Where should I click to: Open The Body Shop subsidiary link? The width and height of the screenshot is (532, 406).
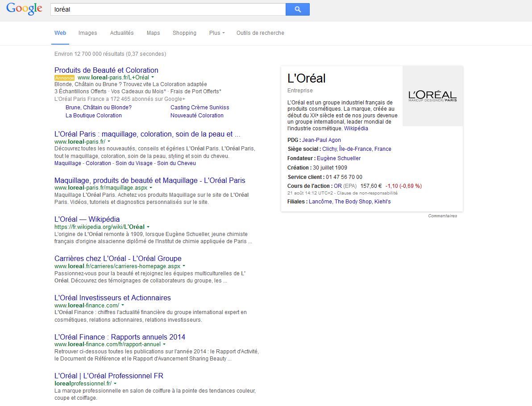(x=353, y=202)
